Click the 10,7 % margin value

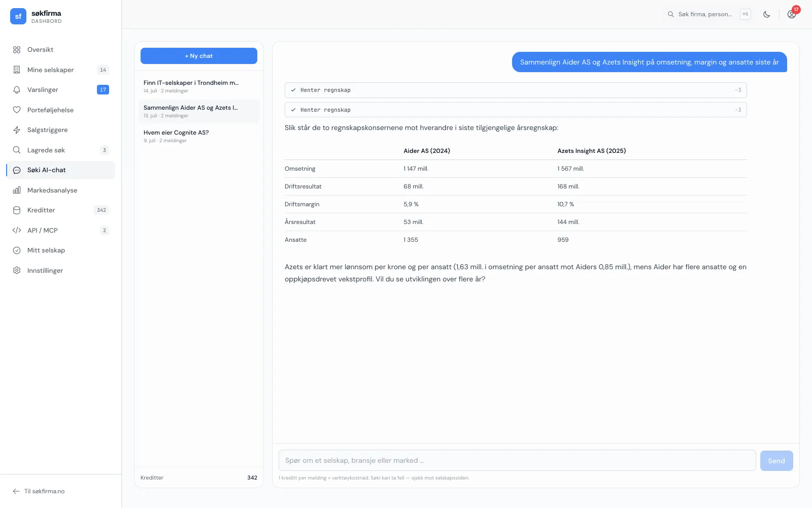pyautogui.click(x=566, y=204)
